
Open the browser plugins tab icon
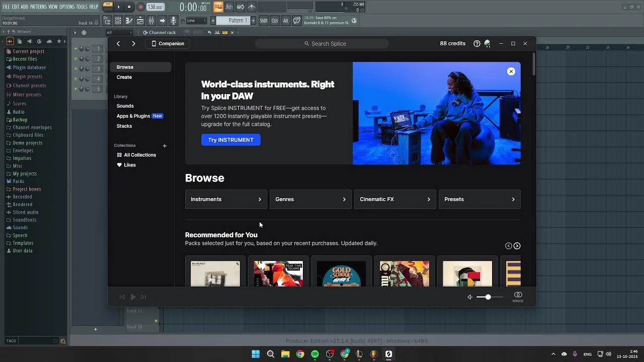(x=30, y=41)
